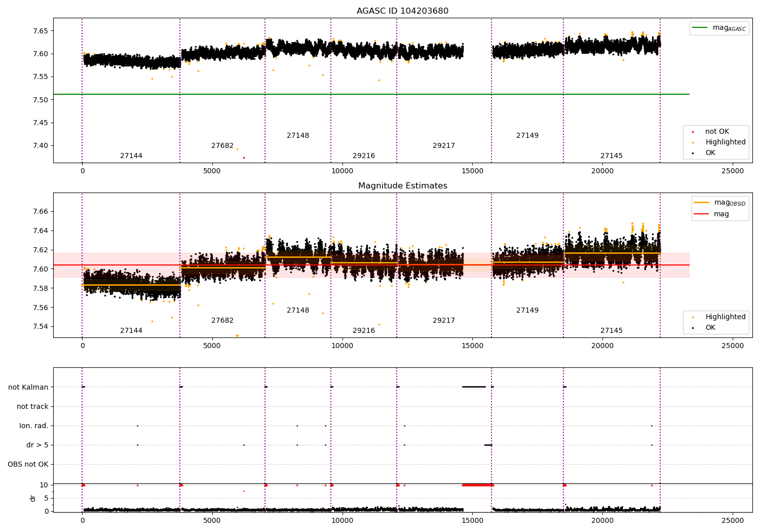The height and width of the screenshot is (532, 760).
Task: Click the 'Ion. rad.' axis label
Action: coord(34,426)
